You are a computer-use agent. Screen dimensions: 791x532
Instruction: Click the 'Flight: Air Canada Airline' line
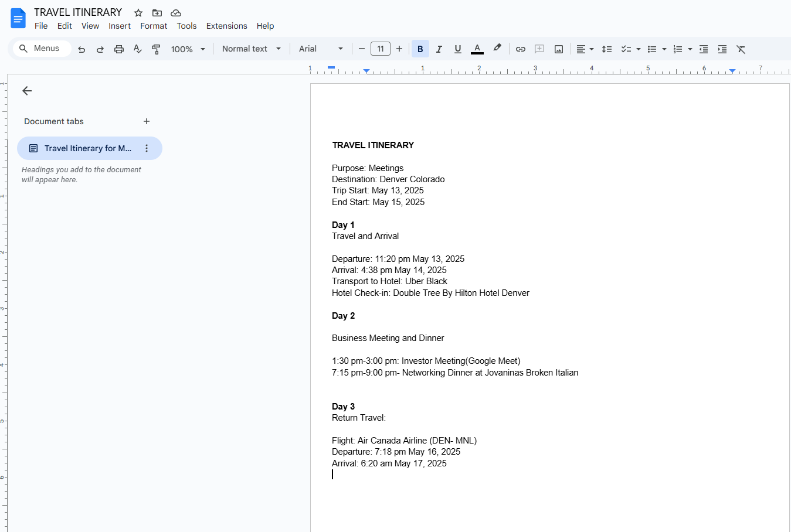[404, 441]
